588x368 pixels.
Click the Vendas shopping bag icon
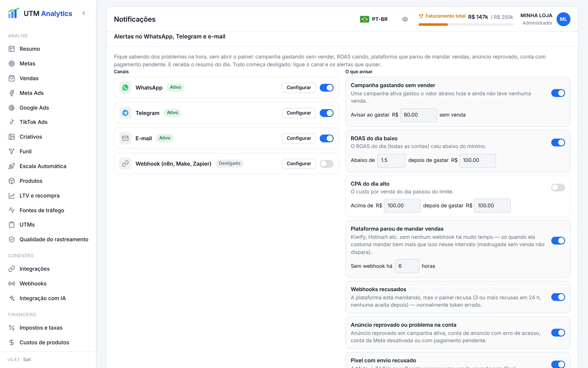[12, 78]
